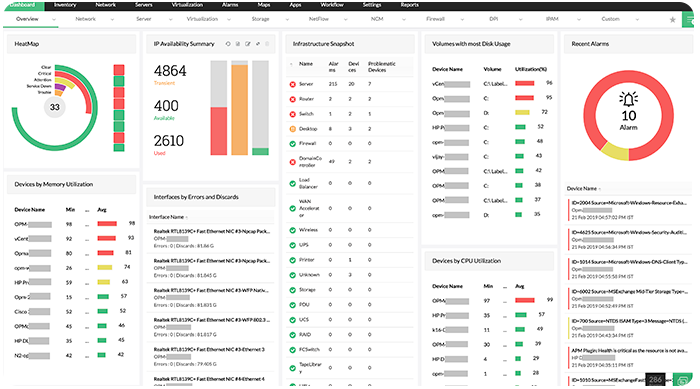Open the Alarms menu
This screenshot has width=700, height=389.
pyautogui.click(x=230, y=5)
